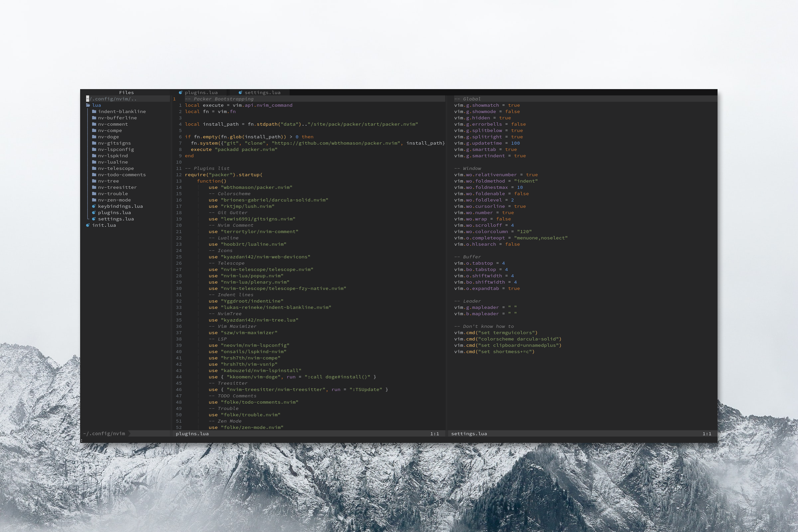Click the Lua icon on plugins.lua tab

tap(181, 93)
